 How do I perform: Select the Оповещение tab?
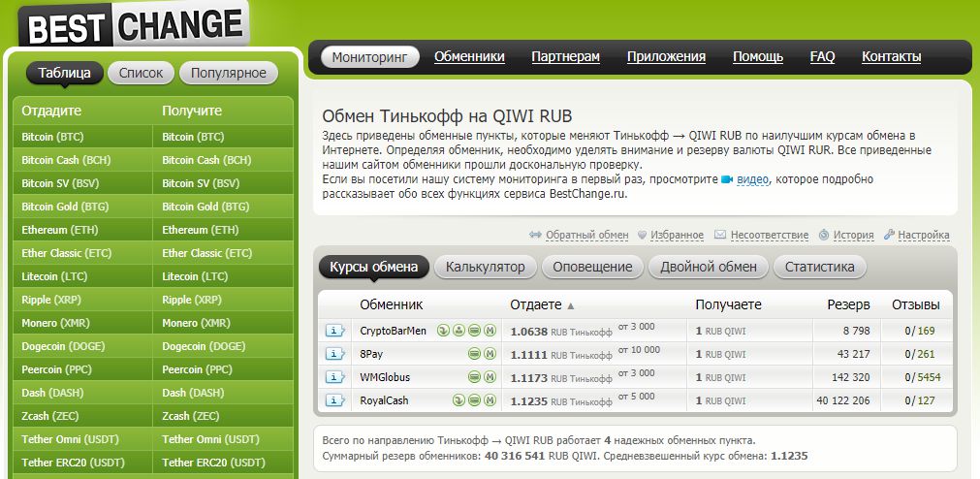[592, 267]
